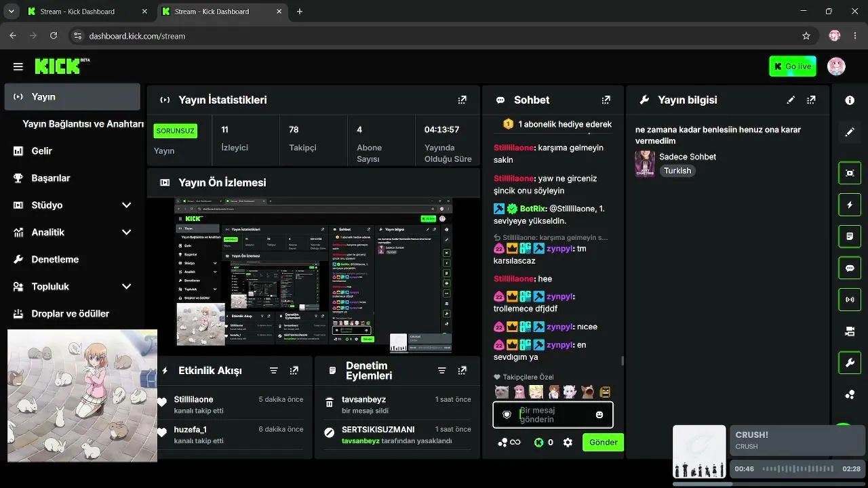Open the filter icon in Etkinlik Akışı
868x488 pixels.
[274, 371]
